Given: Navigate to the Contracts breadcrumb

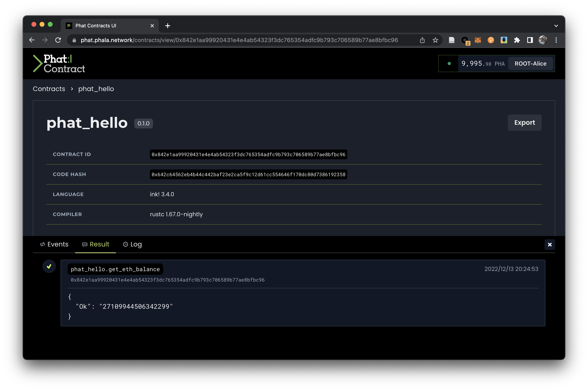Looking at the screenshot, I should [x=49, y=89].
